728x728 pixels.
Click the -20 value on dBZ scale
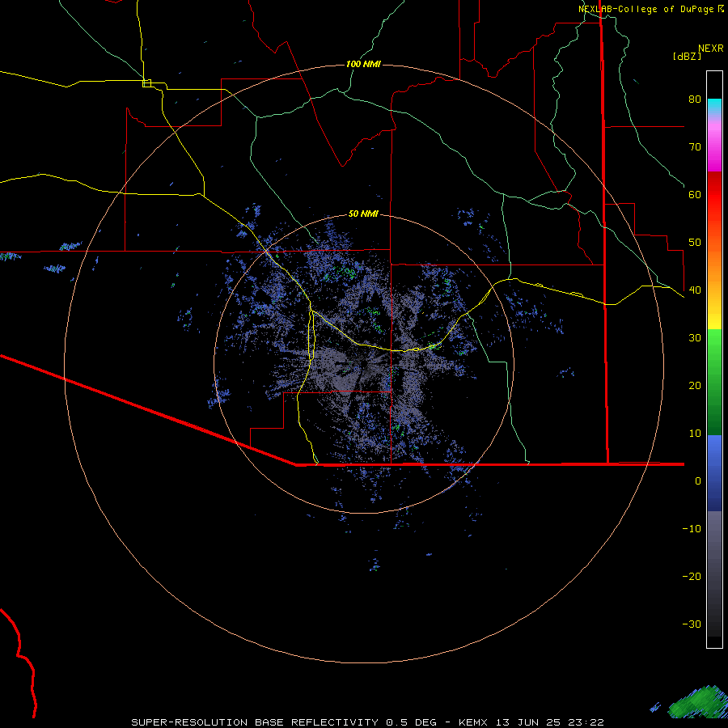(x=692, y=577)
